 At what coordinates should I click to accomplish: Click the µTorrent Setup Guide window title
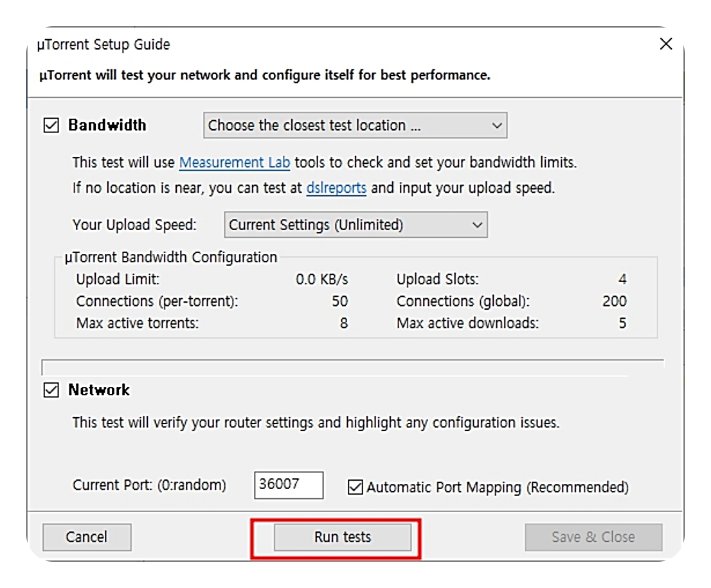pos(104,44)
